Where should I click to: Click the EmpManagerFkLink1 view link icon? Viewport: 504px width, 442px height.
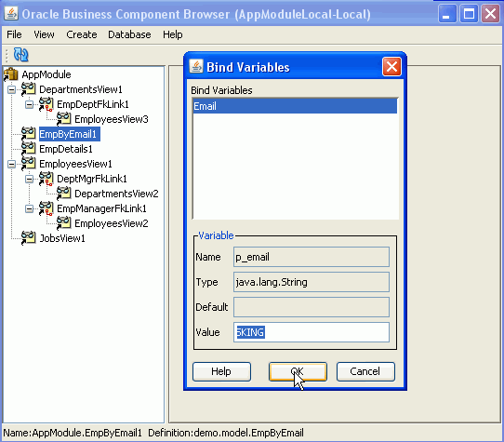click(46, 208)
